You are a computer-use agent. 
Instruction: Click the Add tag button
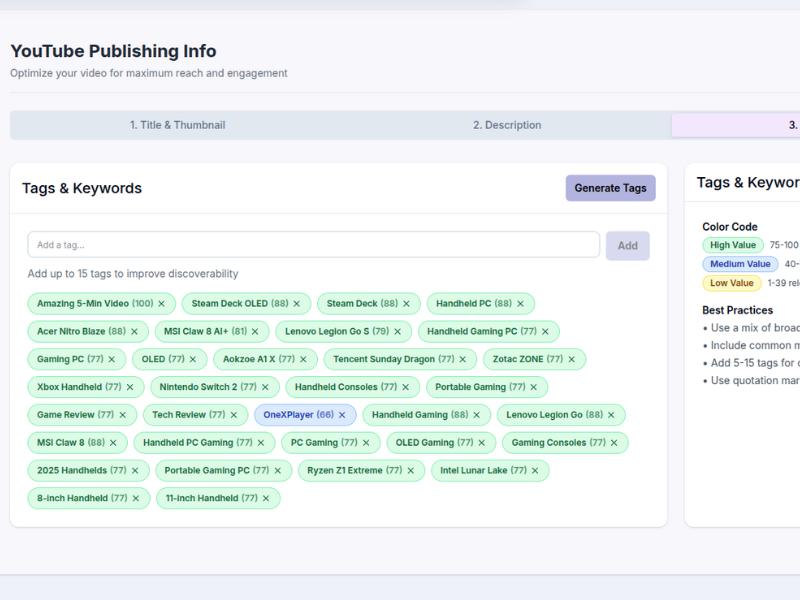[628, 245]
